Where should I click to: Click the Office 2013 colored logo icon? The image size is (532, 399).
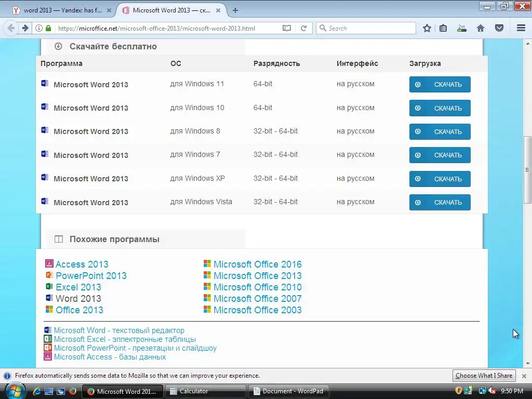49,309
